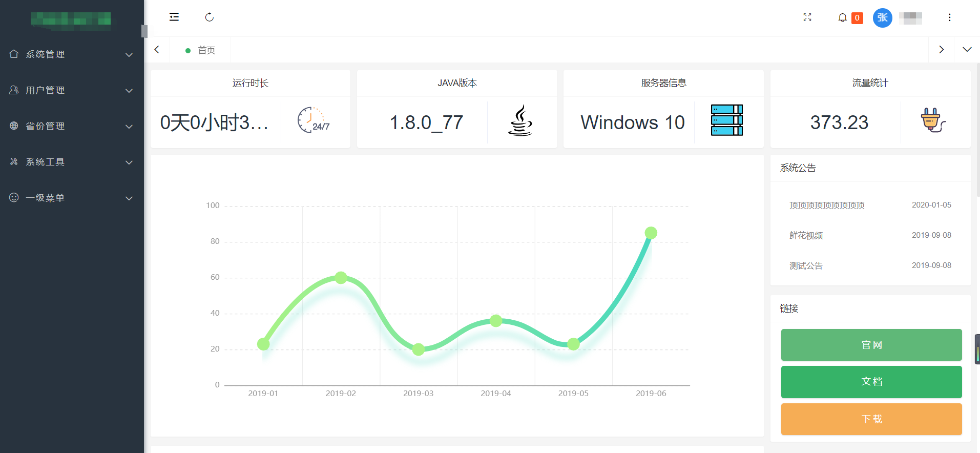
Task: Enter fullscreen mode via the expand icon
Action: [x=807, y=17]
